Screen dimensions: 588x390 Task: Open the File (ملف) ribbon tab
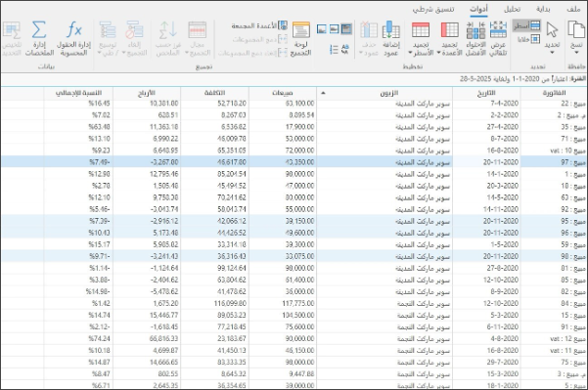tap(573, 9)
